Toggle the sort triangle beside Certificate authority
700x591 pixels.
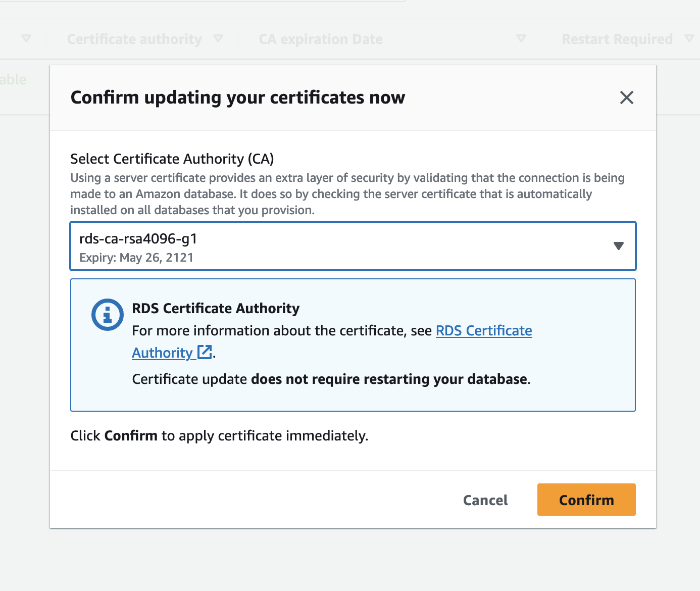tap(218, 38)
